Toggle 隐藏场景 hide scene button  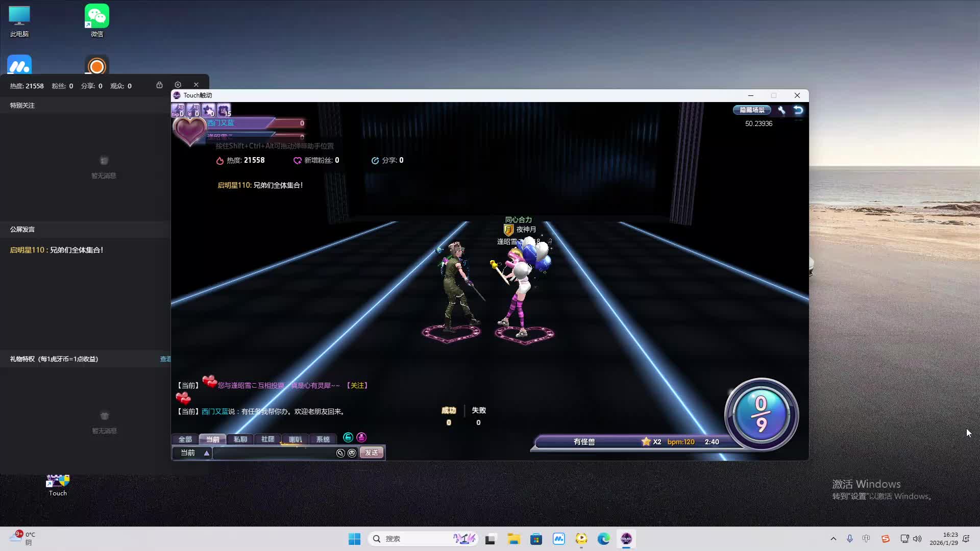(752, 110)
